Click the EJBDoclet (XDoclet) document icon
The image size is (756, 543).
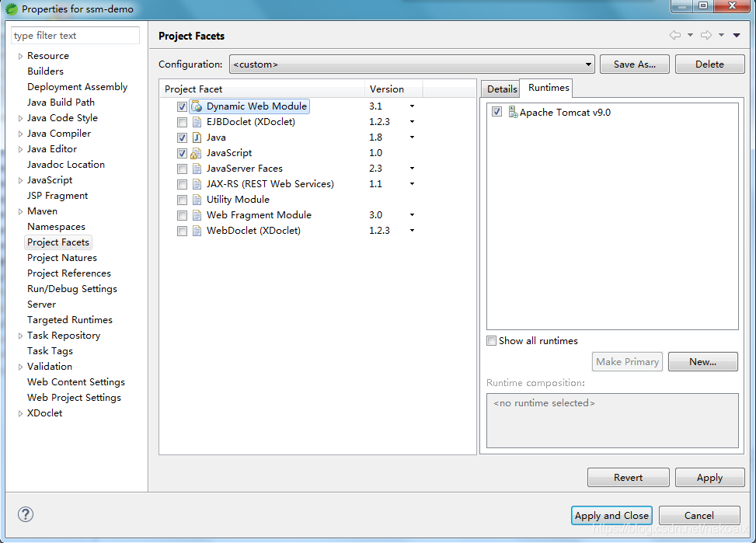coord(197,122)
